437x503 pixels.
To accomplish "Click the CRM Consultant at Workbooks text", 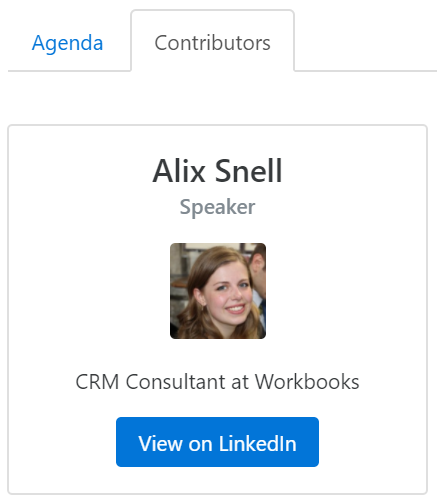I will coord(217,382).
